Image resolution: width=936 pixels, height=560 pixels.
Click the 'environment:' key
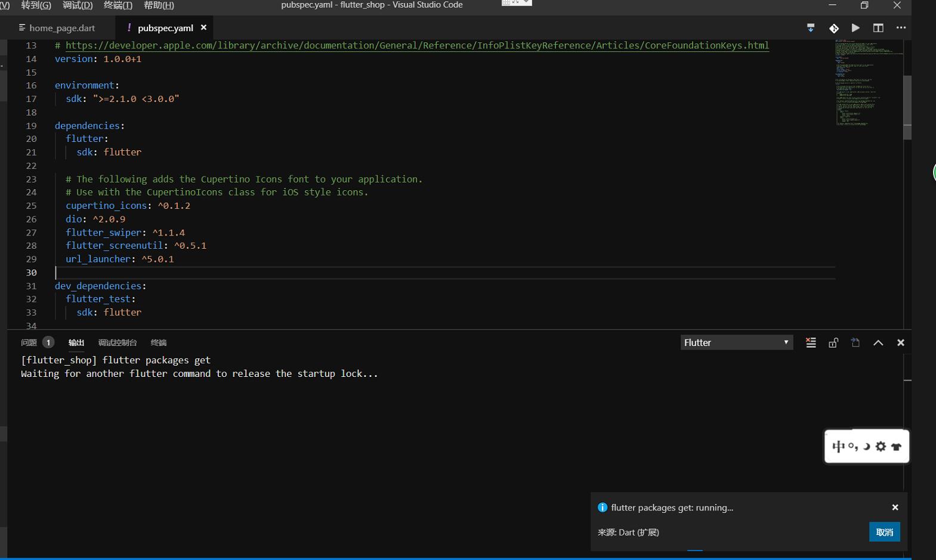pos(87,85)
